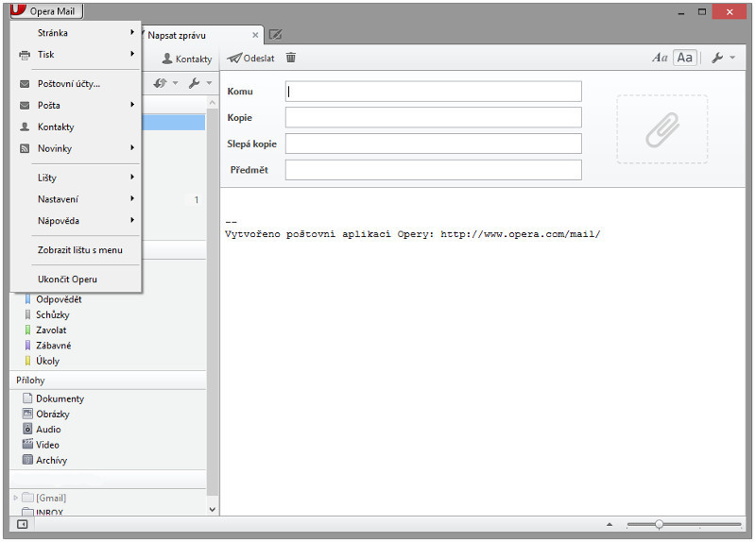Click the zoom menu up arrow in status bar
The image size is (756, 542).
[610, 524]
